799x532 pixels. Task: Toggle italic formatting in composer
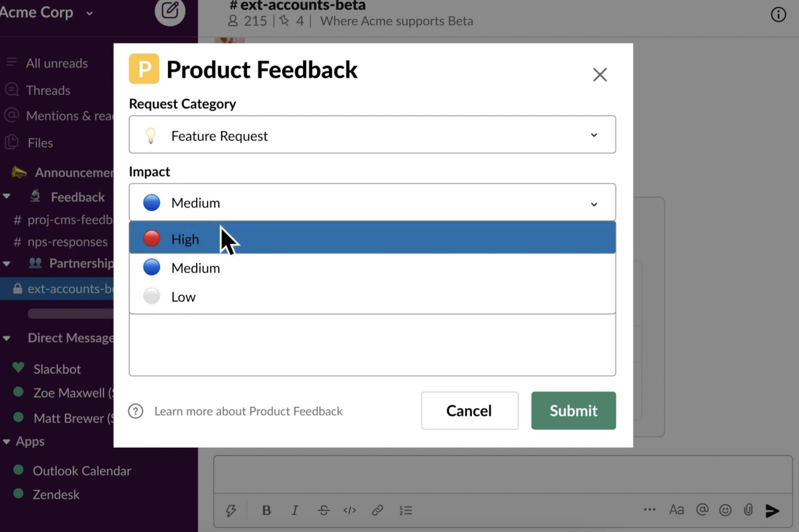(295, 510)
